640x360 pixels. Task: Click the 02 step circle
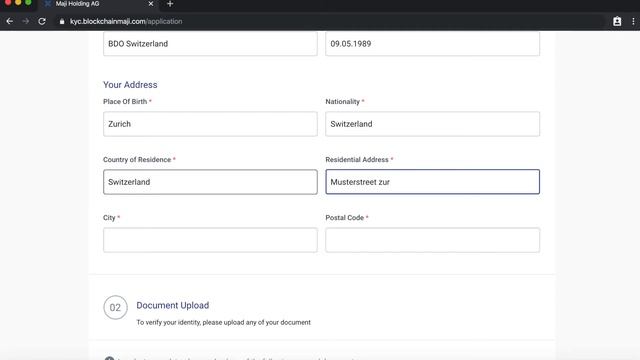coord(115,307)
